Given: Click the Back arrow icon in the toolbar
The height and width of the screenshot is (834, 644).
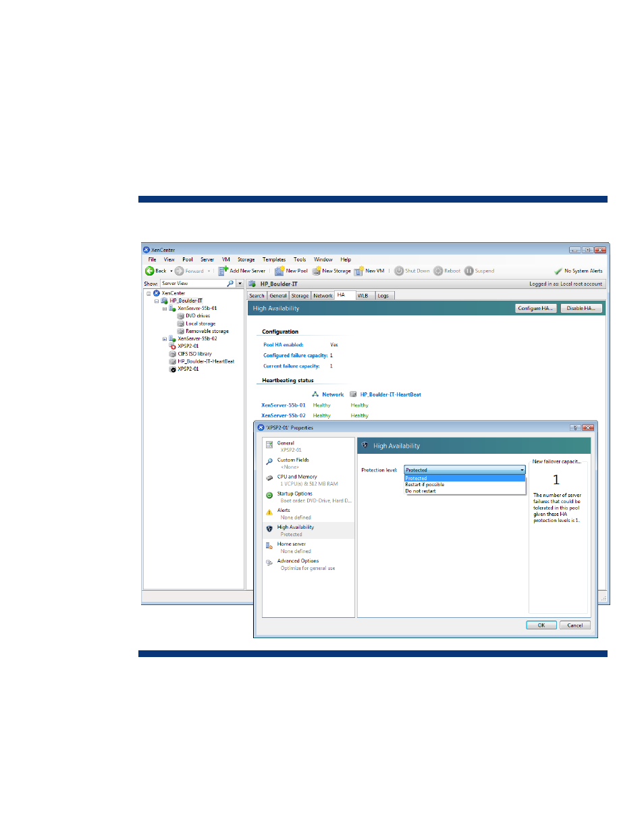Looking at the screenshot, I should pyautogui.click(x=150, y=271).
